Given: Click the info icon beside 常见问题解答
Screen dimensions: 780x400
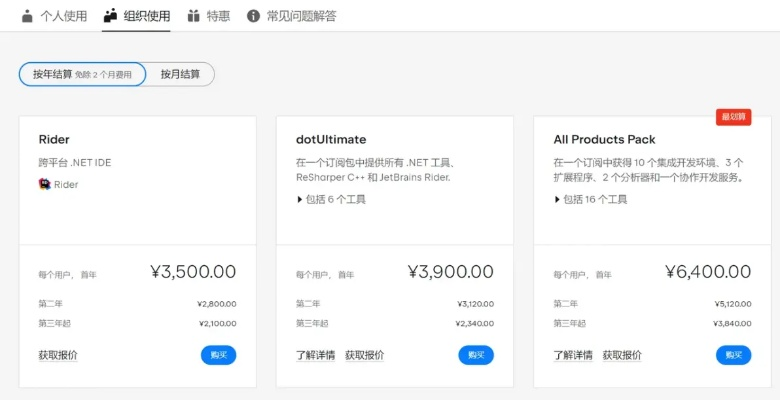Looking at the screenshot, I should (253, 16).
